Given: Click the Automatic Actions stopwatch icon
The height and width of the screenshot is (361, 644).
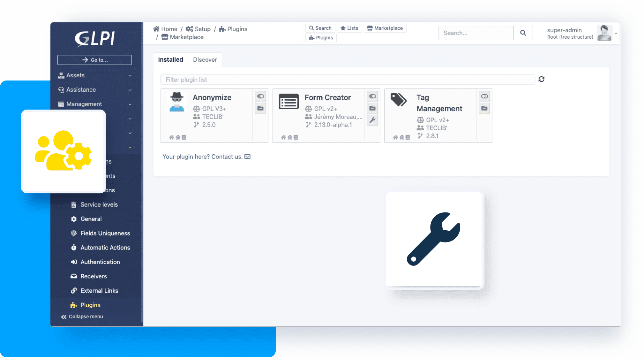Looking at the screenshot, I should tap(74, 248).
